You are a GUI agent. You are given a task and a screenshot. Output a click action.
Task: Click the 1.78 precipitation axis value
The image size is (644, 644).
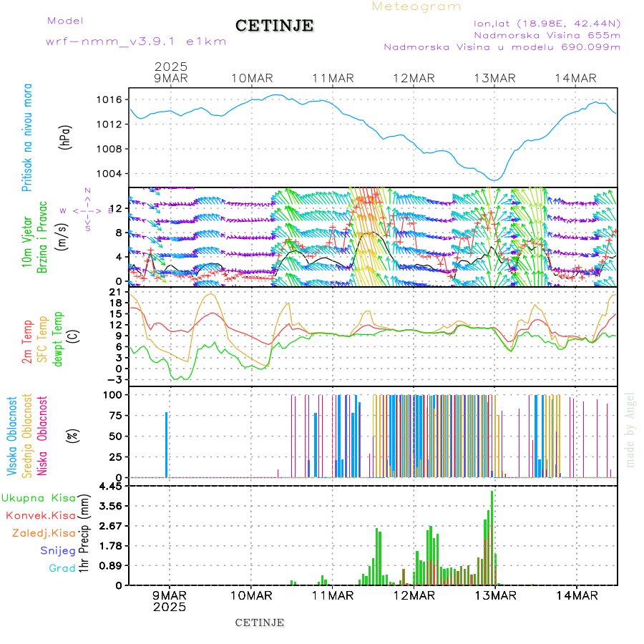tap(111, 546)
